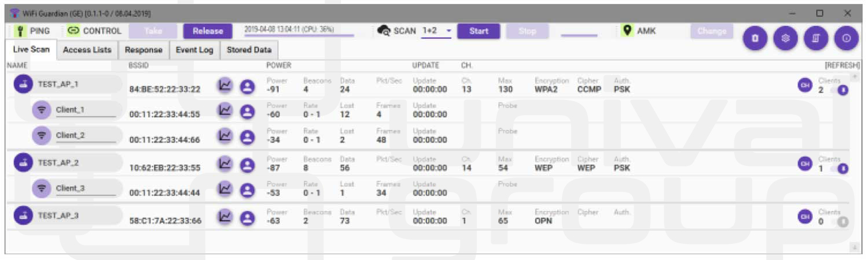This screenshot has width=868, height=260.
Task: Select the TEST_AP_3 access point icon
Action: [23, 216]
